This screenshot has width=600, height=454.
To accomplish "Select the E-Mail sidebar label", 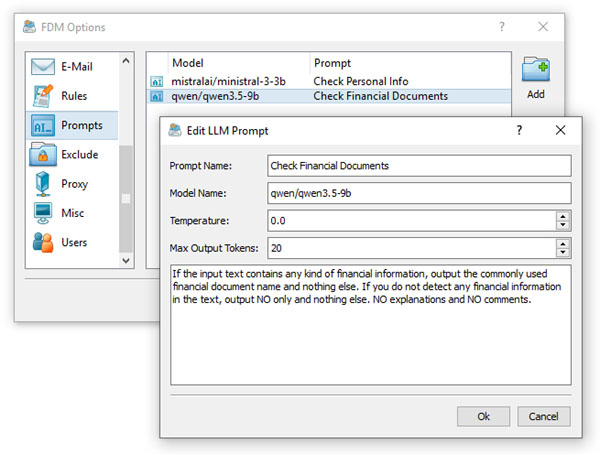I will point(77,67).
